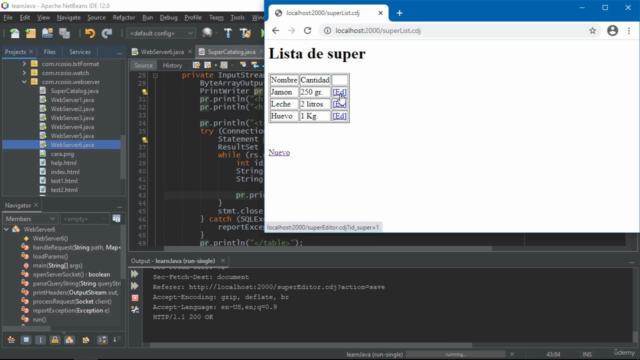Click the Navigator panel layout icon beside filter

116,219
